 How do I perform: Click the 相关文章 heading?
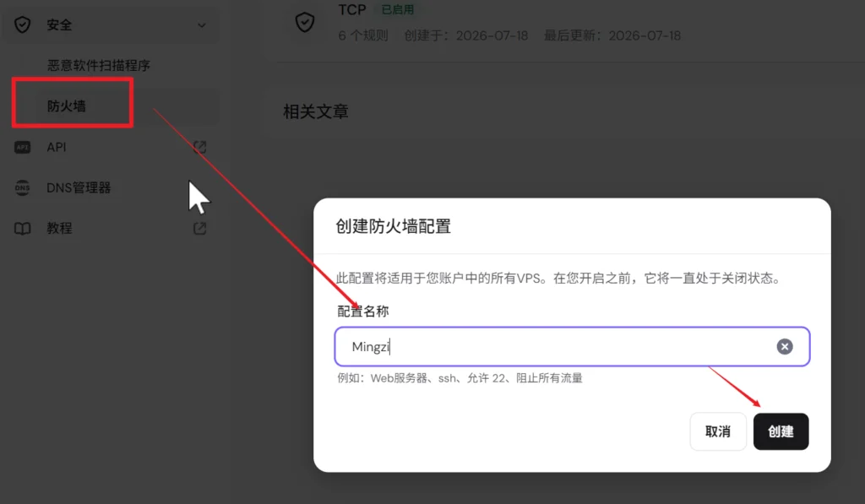[316, 112]
